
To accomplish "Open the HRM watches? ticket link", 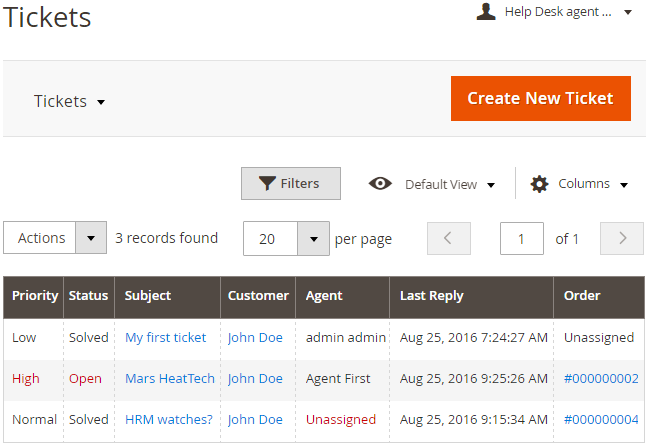I will point(169,419).
